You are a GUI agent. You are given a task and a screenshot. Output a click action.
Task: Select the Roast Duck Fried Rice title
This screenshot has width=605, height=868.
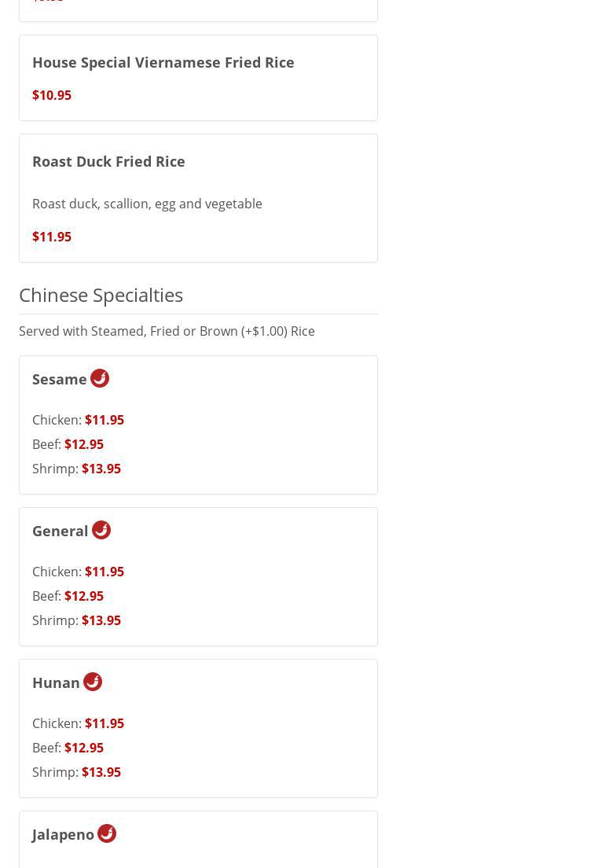[x=108, y=161]
